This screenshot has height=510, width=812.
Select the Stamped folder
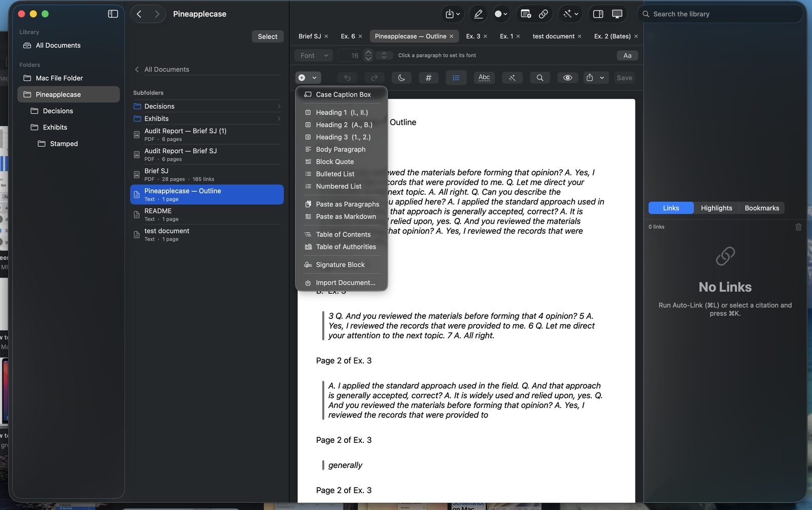69,144
